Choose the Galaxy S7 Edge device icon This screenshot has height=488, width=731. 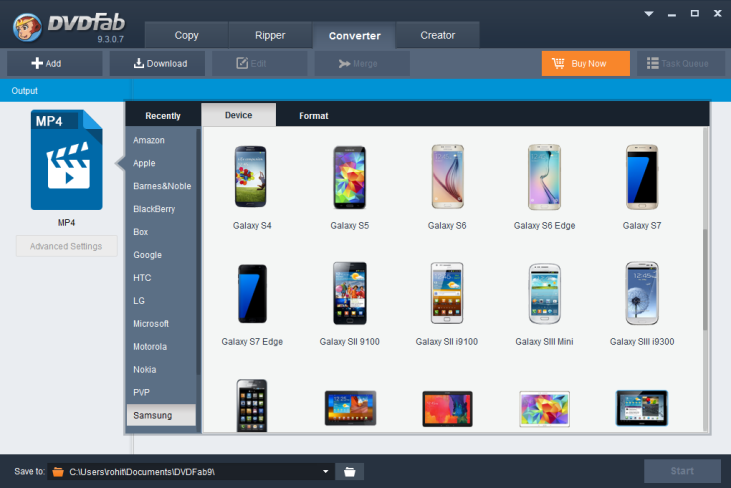[x=252, y=293]
